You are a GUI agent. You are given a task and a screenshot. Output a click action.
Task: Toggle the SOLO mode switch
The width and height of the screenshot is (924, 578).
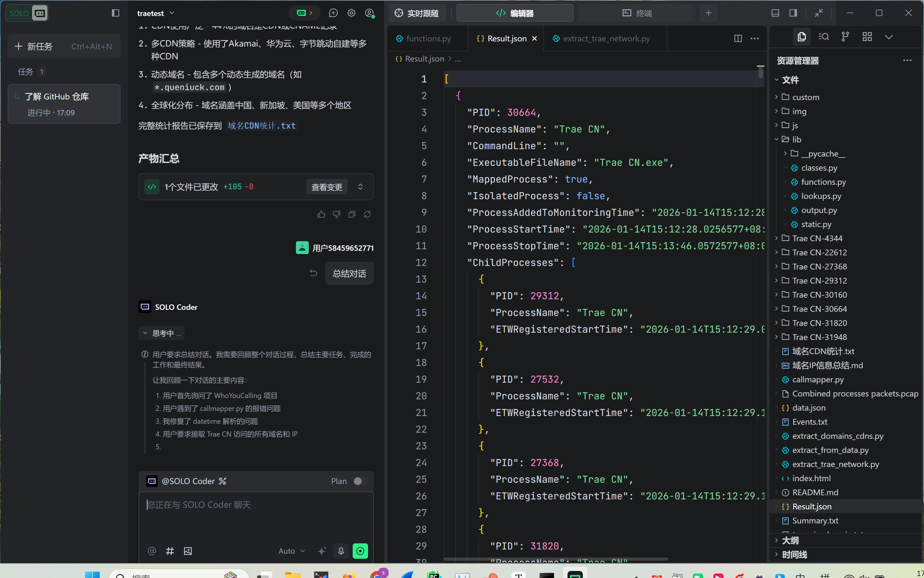[27, 13]
